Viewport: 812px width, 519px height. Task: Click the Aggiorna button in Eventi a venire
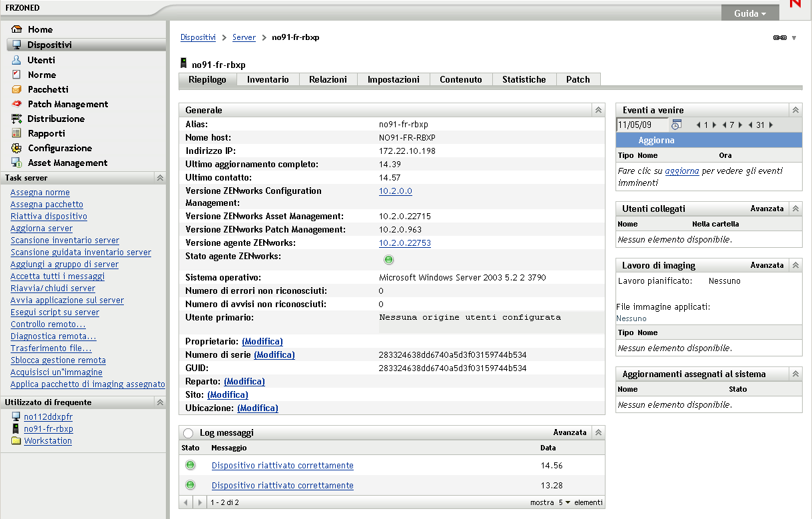656,141
